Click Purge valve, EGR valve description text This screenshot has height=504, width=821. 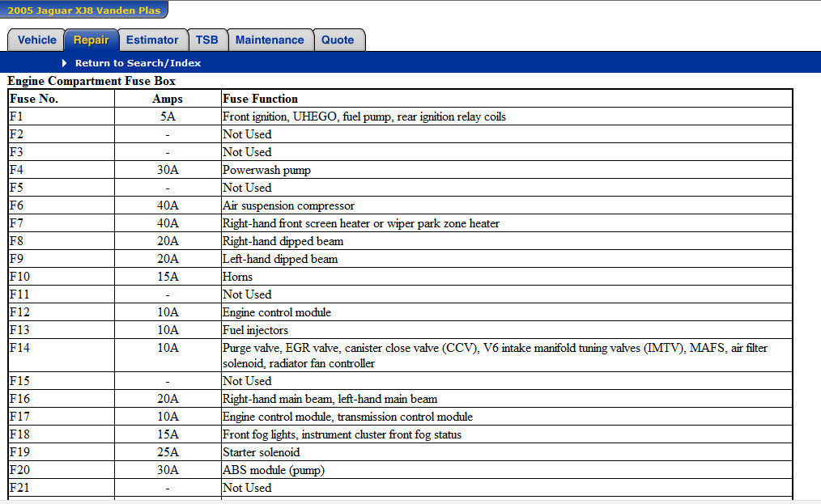tap(495, 355)
